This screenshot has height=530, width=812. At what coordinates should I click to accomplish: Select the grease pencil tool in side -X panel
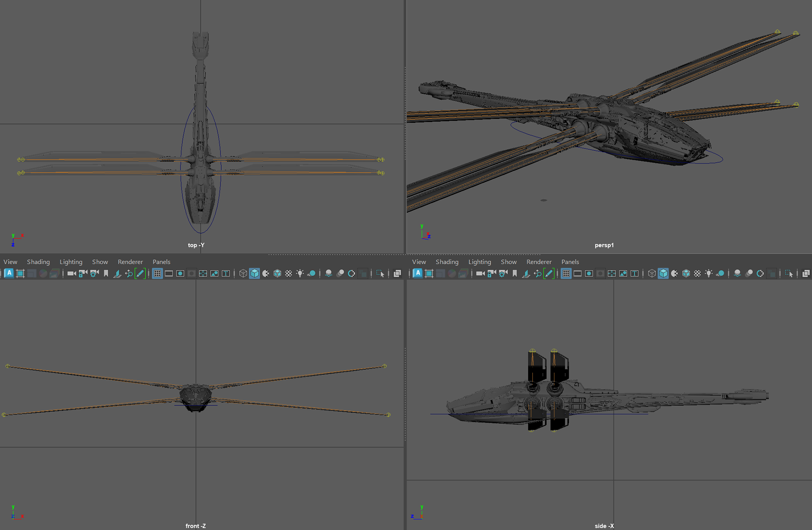click(x=549, y=273)
